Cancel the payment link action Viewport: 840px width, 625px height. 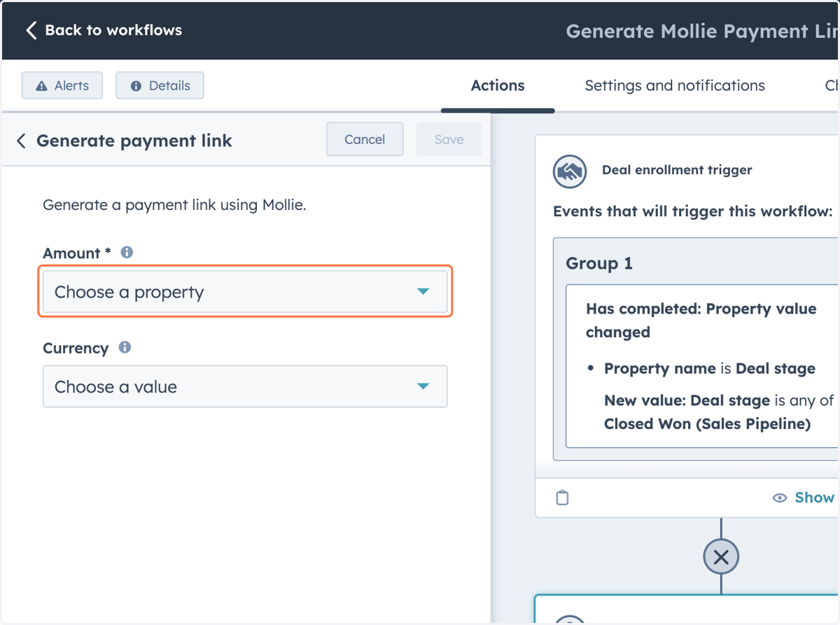pyautogui.click(x=365, y=139)
